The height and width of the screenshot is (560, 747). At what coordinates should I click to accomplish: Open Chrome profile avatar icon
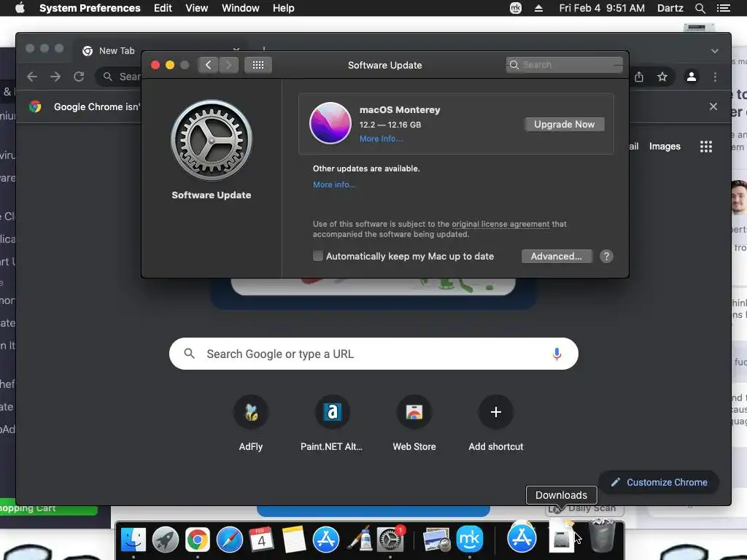tap(692, 77)
